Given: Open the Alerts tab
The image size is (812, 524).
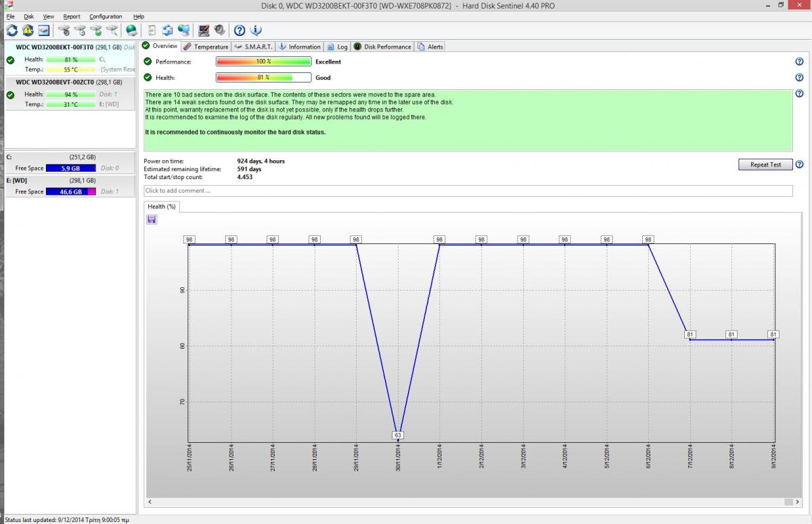Looking at the screenshot, I should tap(430, 47).
